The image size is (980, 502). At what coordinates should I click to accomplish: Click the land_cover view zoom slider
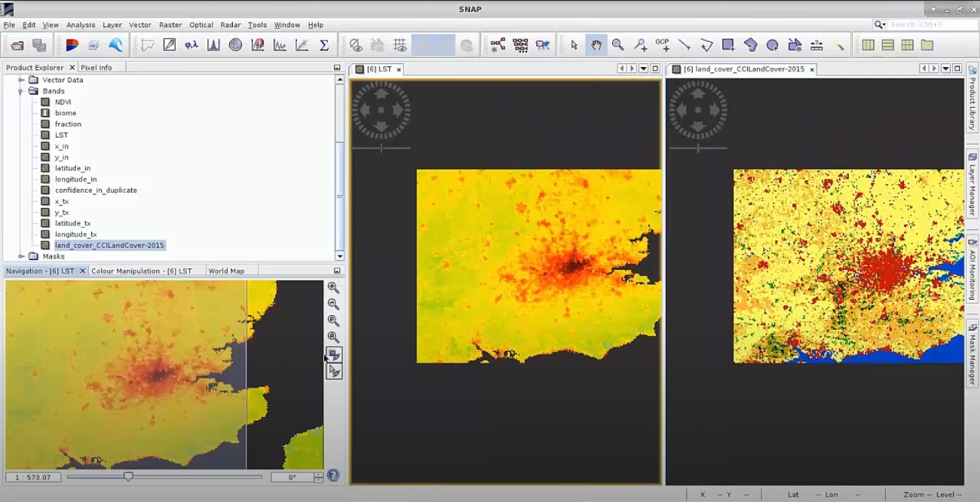[698, 148]
